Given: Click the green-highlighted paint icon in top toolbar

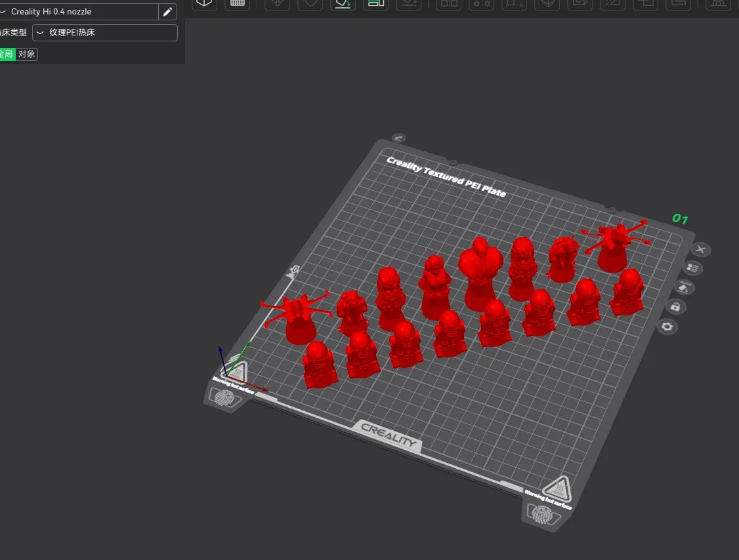Looking at the screenshot, I should coord(343,3).
